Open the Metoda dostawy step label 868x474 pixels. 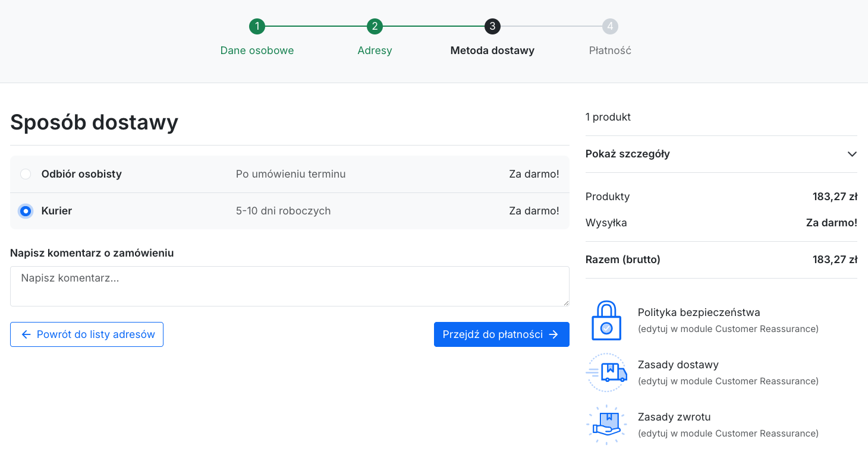(x=492, y=50)
